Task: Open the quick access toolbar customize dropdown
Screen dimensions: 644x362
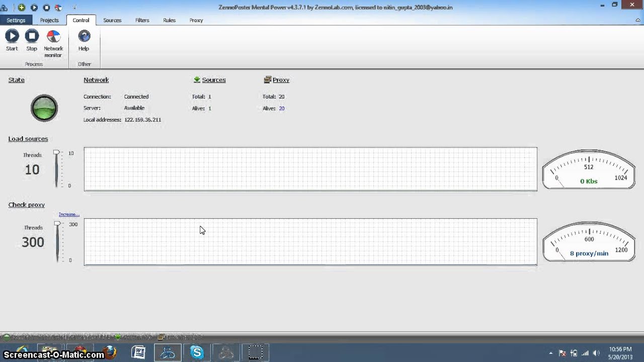Action: (x=75, y=8)
